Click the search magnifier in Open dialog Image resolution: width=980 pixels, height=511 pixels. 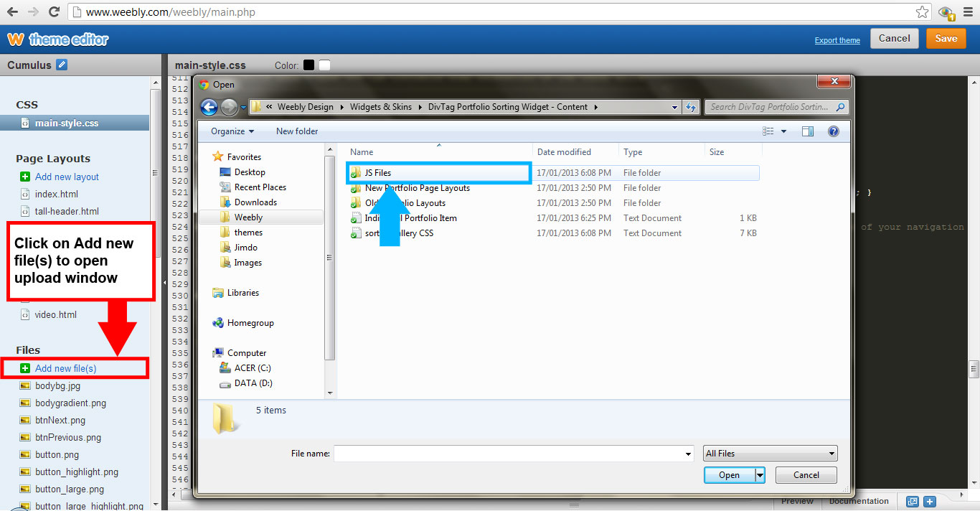pos(841,107)
